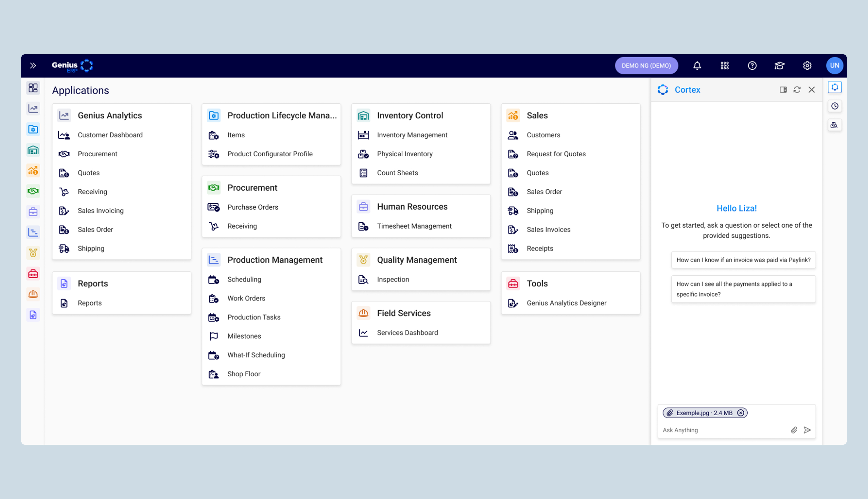Open the Genius Analytics Designer link

point(566,303)
